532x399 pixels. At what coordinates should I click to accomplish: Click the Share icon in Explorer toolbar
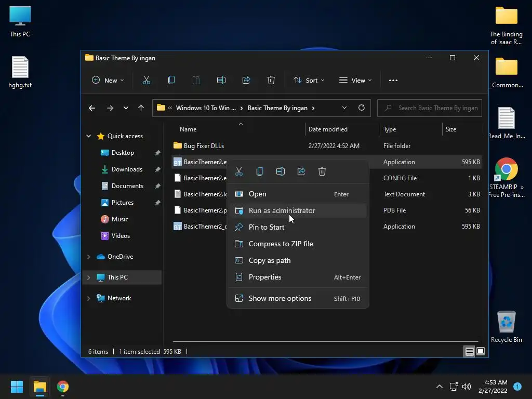click(x=246, y=81)
